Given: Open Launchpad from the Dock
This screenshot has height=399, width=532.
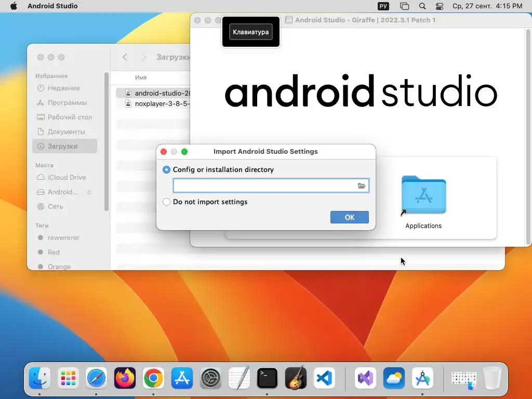Looking at the screenshot, I should click(68, 378).
